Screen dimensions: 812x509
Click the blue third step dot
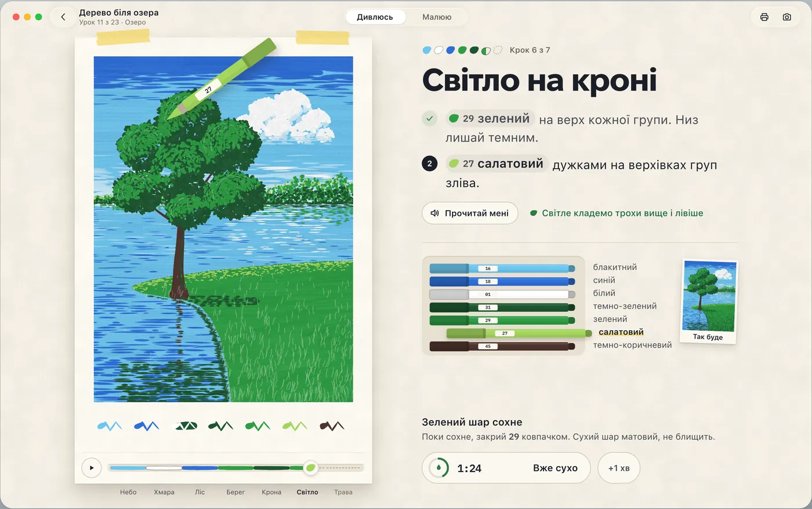[x=451, y=50]
